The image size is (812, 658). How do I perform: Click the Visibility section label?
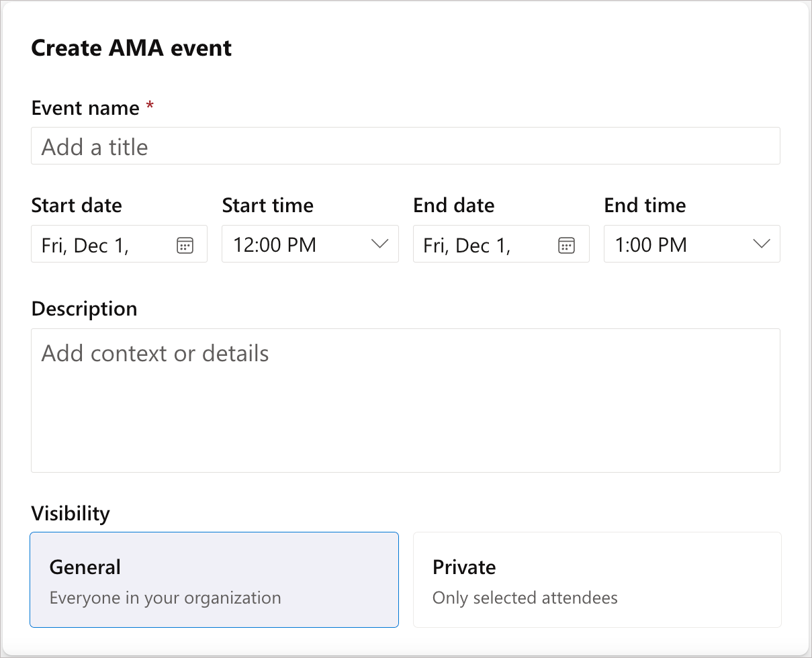pos(71,513)
